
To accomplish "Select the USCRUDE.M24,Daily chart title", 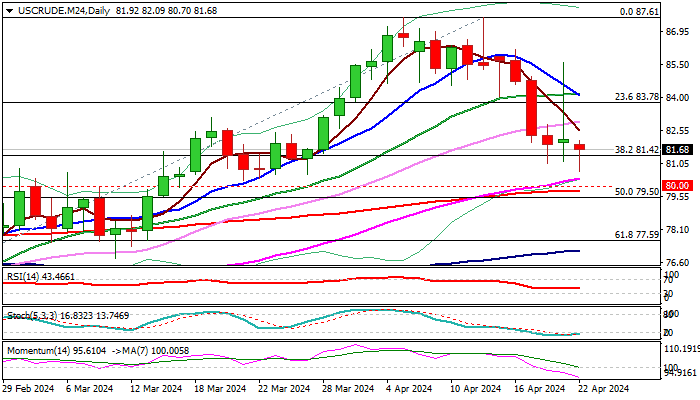I will (64, 11).
